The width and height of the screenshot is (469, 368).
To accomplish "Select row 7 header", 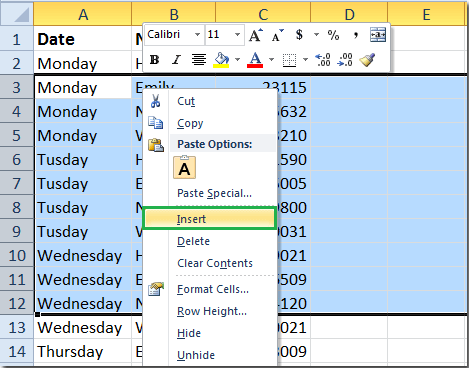I will 17,183.
